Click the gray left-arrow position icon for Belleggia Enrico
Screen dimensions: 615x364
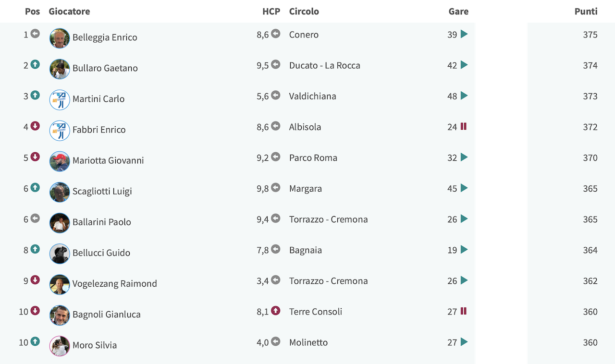tap(35, 34)
